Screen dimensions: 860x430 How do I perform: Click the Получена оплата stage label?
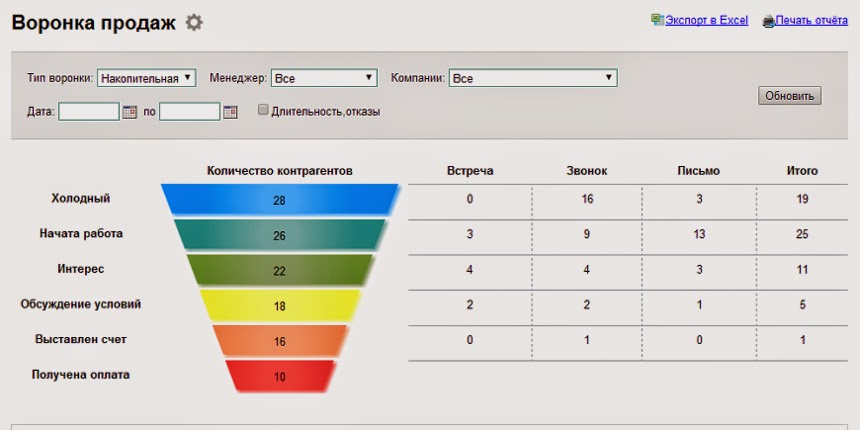(81, 375)
